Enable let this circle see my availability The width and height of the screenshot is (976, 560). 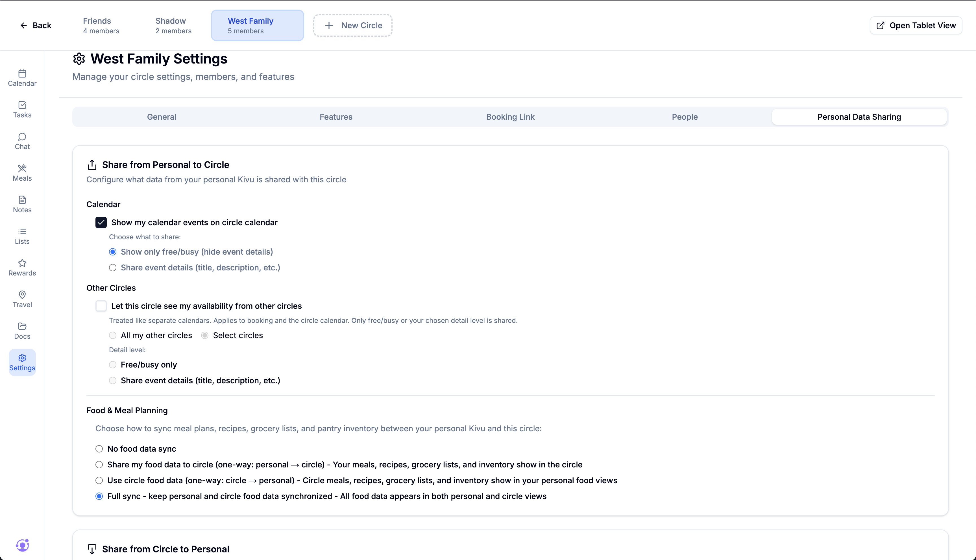(x=101, y=306)
